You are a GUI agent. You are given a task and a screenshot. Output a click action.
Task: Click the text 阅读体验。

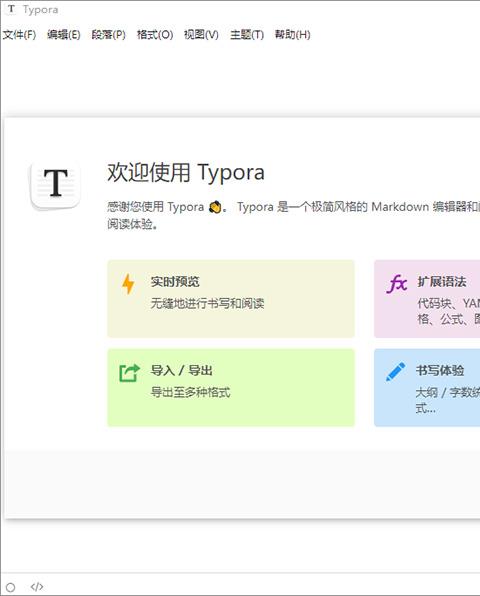pos(133,224)
